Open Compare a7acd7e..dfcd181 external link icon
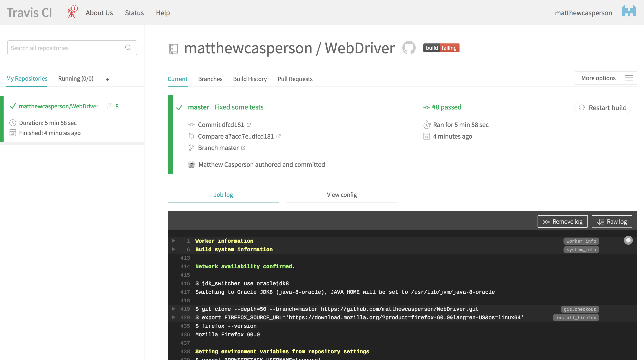 278,136
